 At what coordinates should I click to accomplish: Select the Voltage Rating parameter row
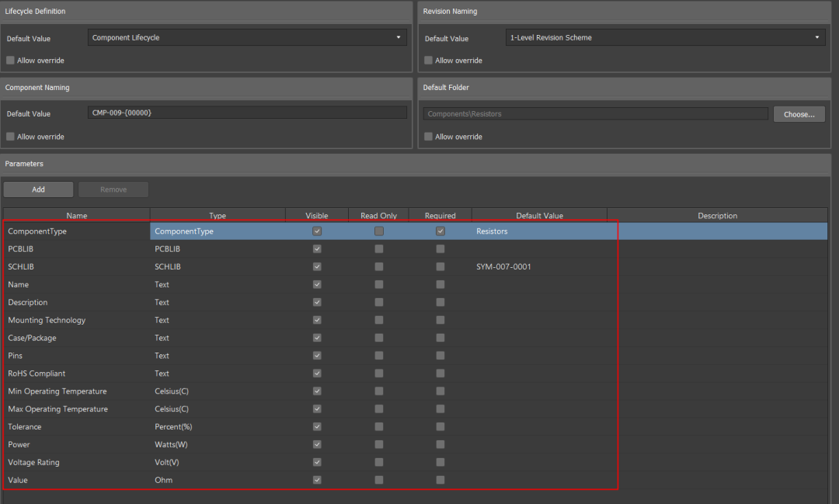point(415,462)
